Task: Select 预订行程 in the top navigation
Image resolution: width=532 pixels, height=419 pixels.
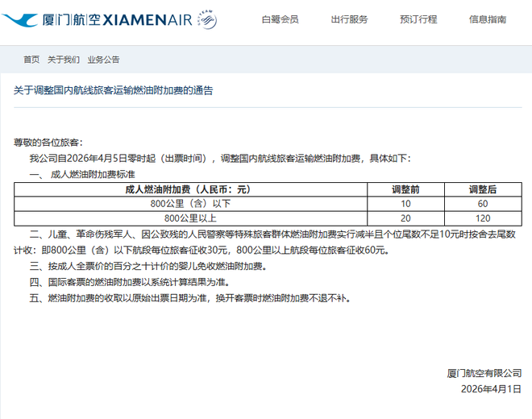Action: point(418,20)
